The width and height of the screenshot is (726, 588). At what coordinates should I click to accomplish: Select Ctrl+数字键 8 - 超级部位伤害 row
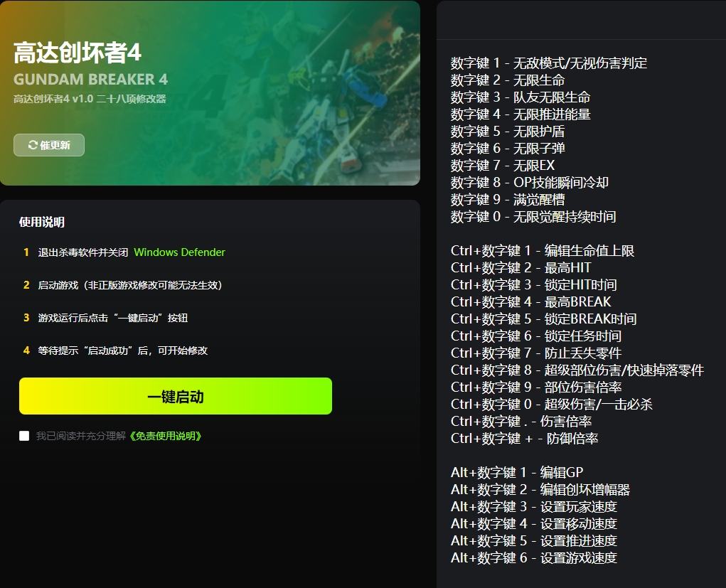[577, 370]
